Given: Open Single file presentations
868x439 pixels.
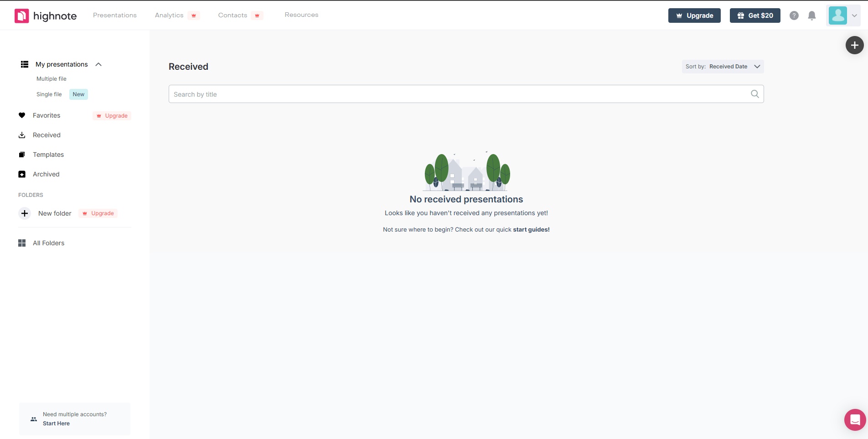Looking at the screenshot, I should click(x=49, y=94).
